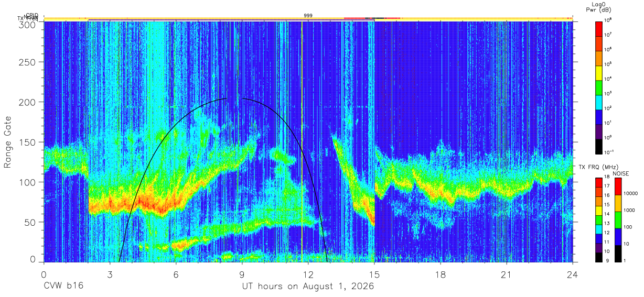
Task: Select the green segment of Lag0 Pwr colorbar
Action: coord(599,87)
